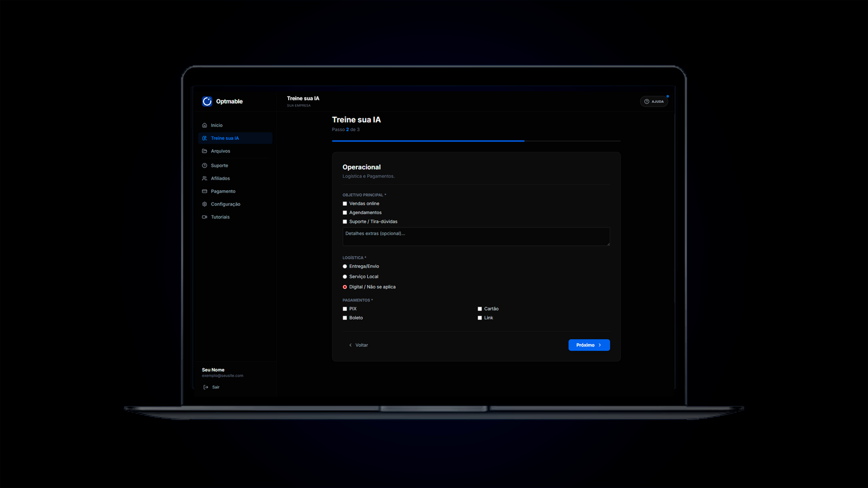Click the Sair logout icon
This screenshot has height=488, width=868.
[x=206, y=387]
